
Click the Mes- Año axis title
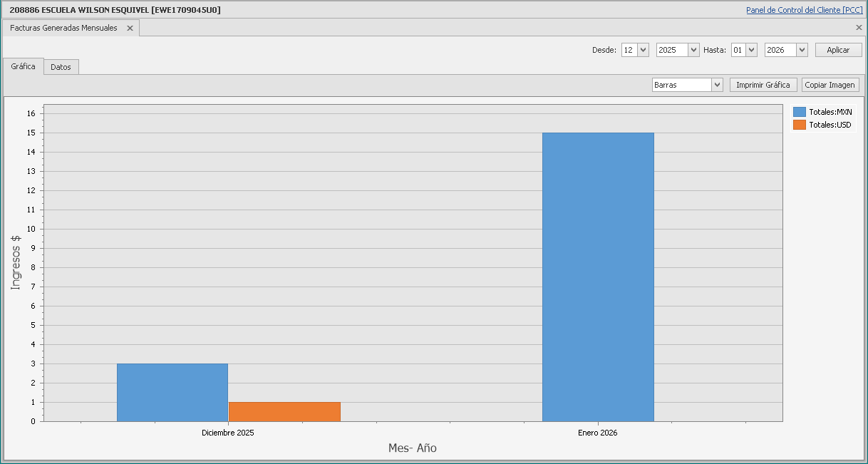[412, 448]
